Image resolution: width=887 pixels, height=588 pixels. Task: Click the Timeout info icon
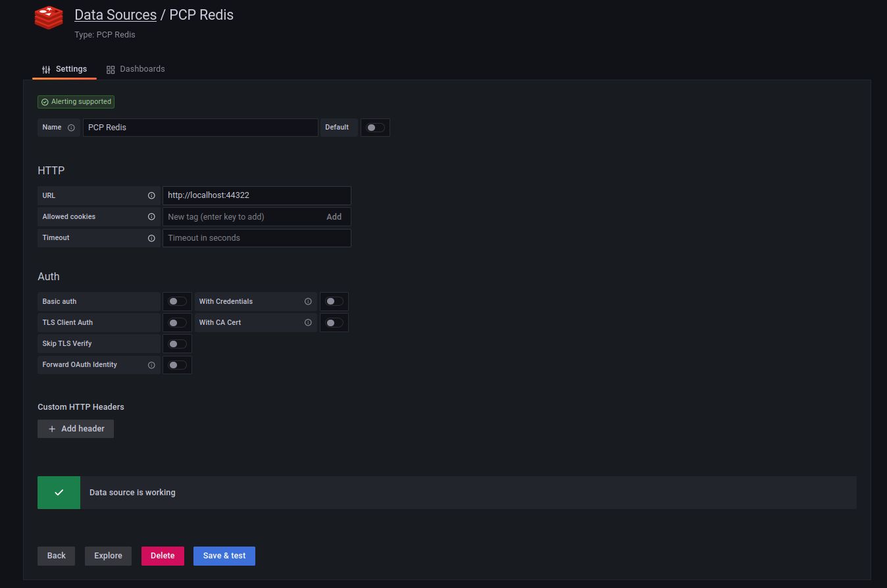[x=151, y=238]
